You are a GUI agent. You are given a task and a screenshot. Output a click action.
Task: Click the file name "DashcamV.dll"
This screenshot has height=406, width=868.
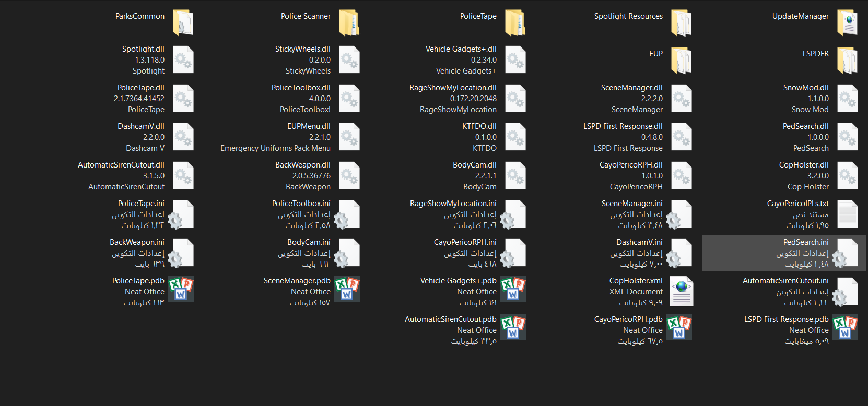141,126
